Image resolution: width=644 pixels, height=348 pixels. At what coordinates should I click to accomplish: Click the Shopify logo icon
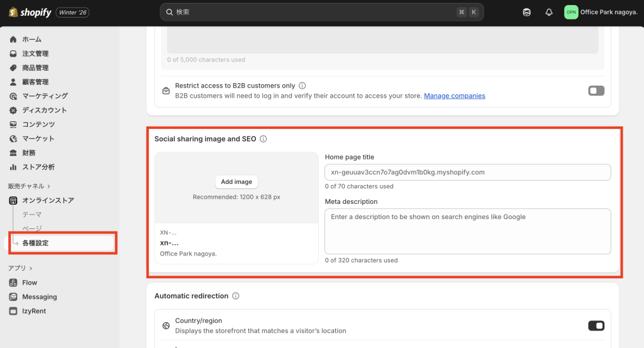tap(13, 12)
